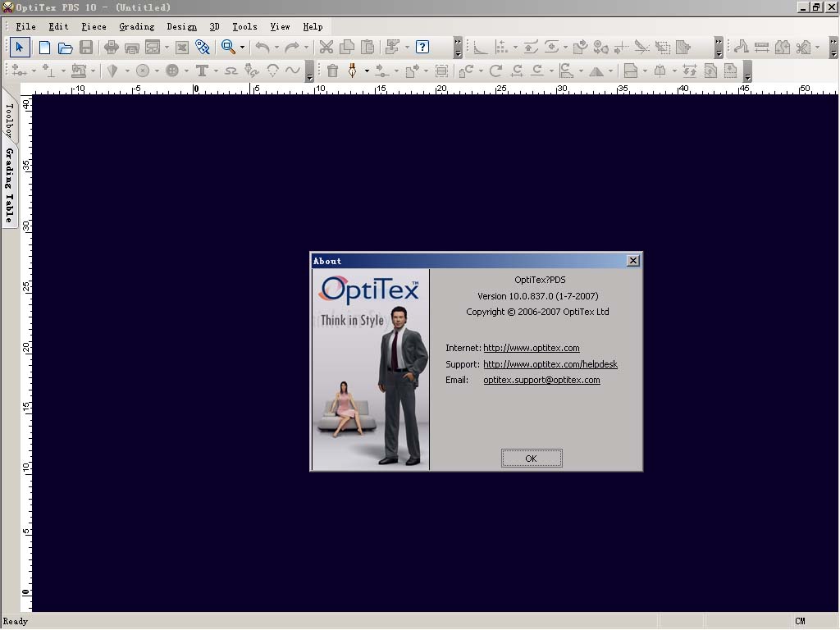Image resolution: width=840 pixels, height=630 pixels.
Task: Click the wavy curve tool icon
Action: coord(293,71)
